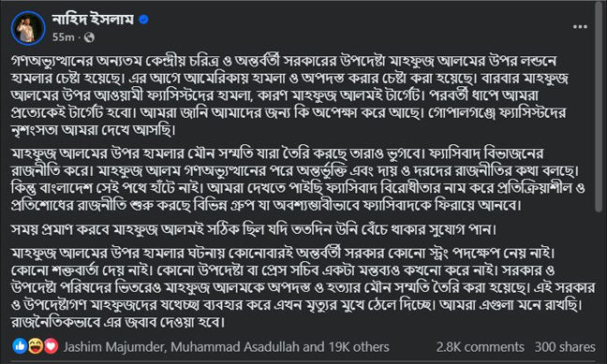
Task: Click the red Love heart reaction icon
Action: [51, 346]
